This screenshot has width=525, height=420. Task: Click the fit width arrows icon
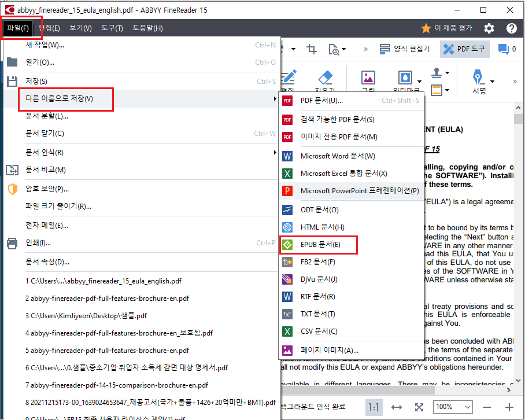pyautogui.click(x=397, y=407)
